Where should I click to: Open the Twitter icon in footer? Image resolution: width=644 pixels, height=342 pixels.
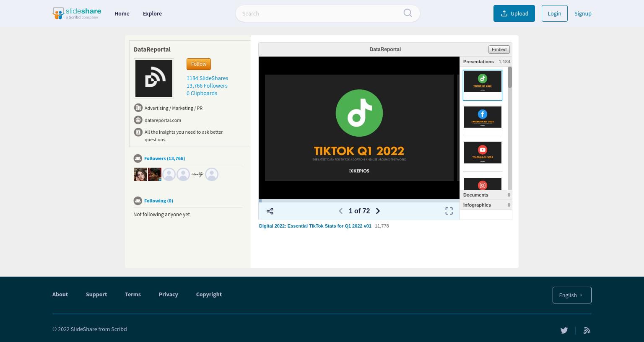pos(564,330)
